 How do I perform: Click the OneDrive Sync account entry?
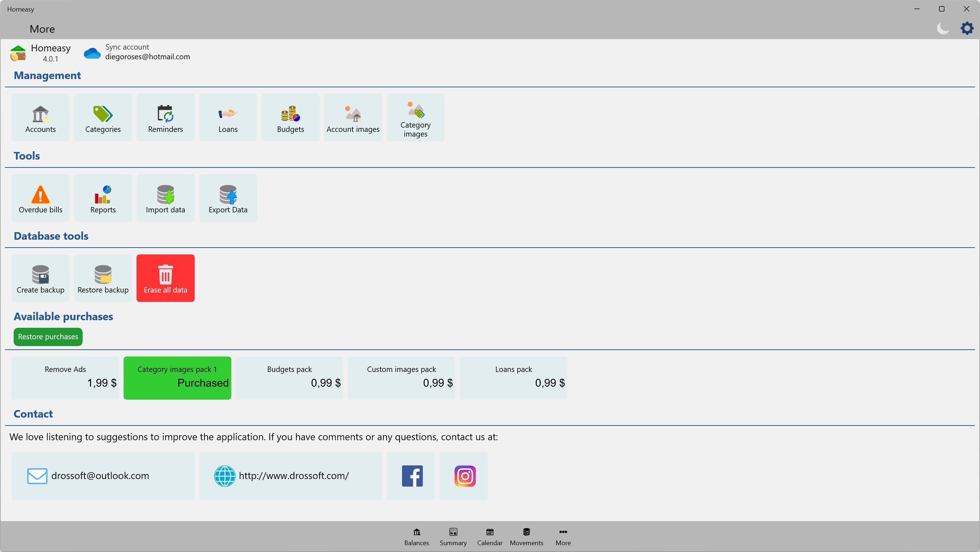(x=137, y=52)
